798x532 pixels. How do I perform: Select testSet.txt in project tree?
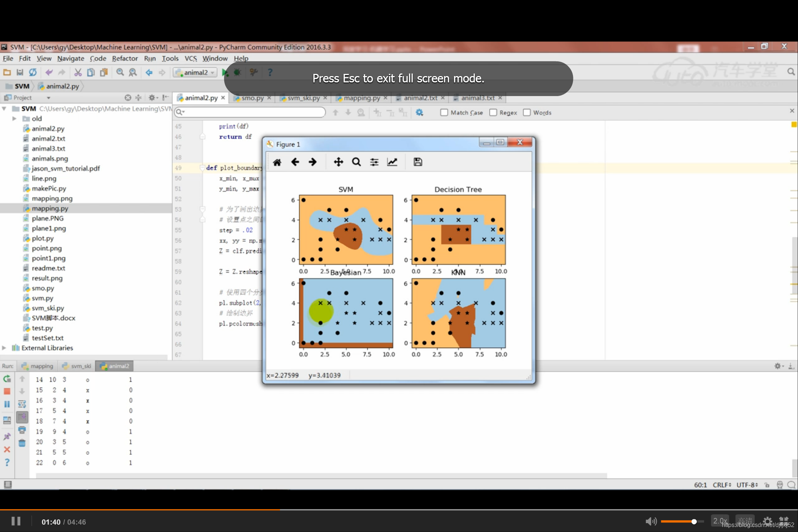click(x=48, y=338)
